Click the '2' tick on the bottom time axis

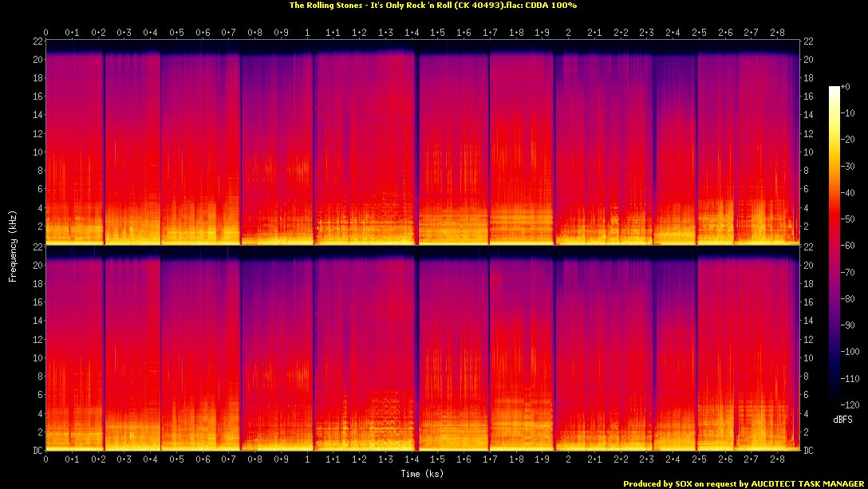(x=568, y=459)
